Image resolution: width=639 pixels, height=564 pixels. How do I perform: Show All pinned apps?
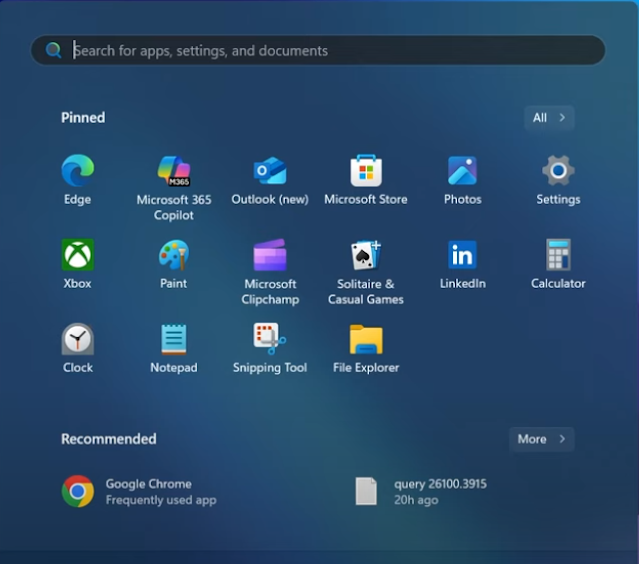[x=549, y=118]
